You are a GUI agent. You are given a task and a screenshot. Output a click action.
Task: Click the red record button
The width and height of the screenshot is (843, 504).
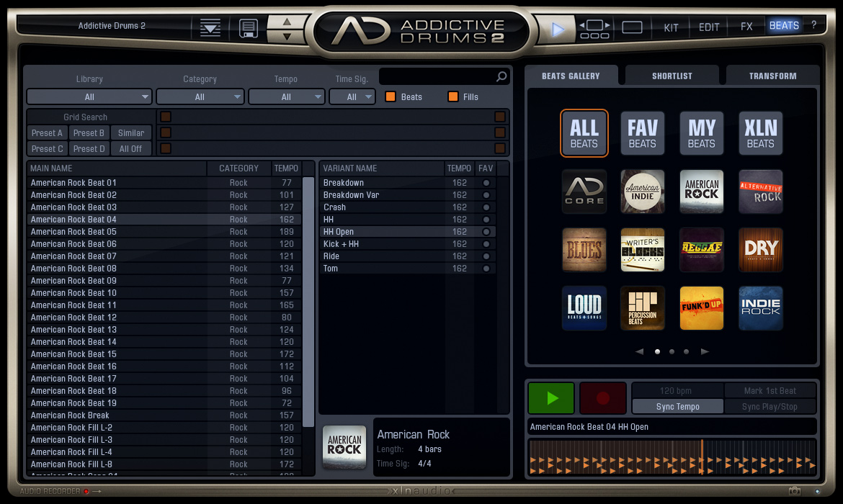click(x=603, y=398)
